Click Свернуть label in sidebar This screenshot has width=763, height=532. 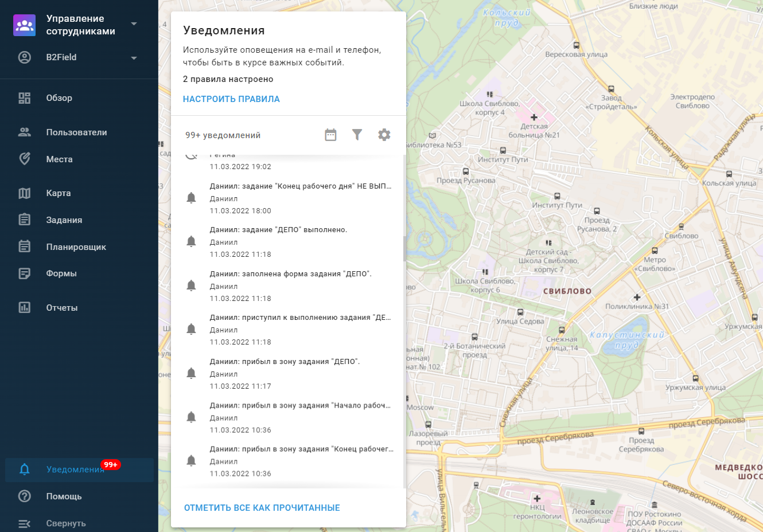[x=66, y=523]
